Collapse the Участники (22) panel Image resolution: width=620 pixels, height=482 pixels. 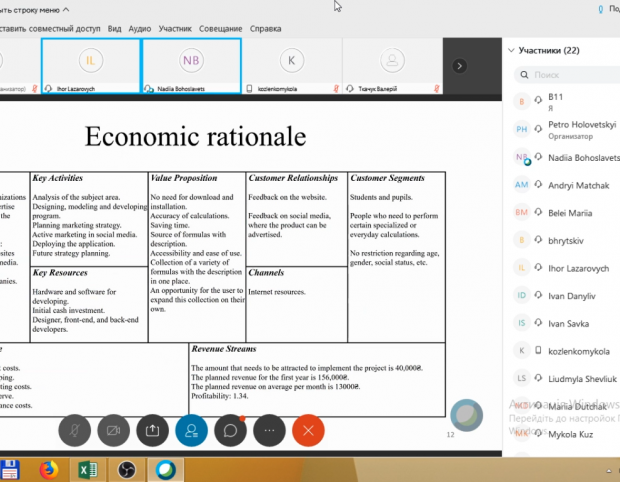[511, 50]
